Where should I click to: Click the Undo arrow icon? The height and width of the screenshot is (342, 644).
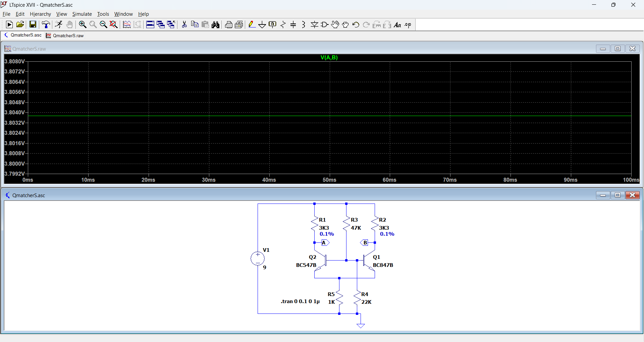tap(356, 24)
